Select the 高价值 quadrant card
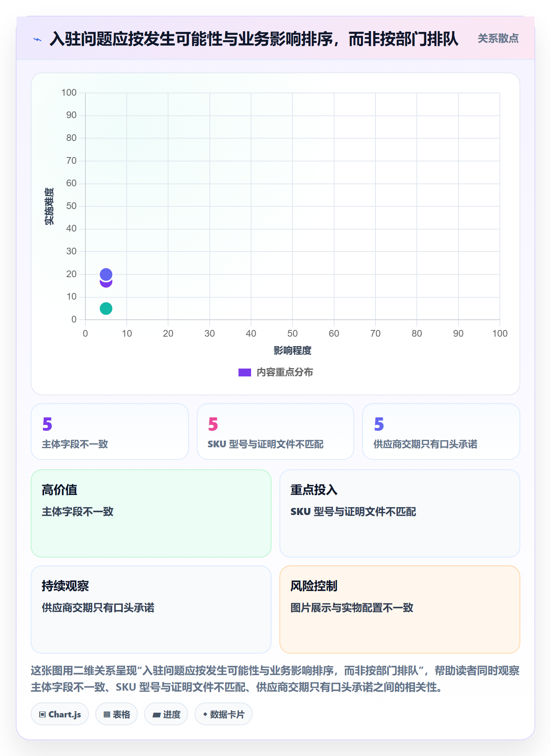The width and height of the screenshot is (551, 756). [x=151, y=513]
